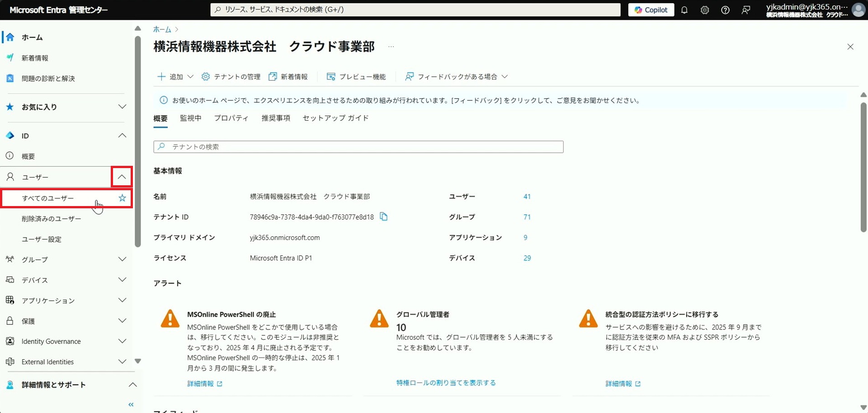Expand External Identities section chevron
The height and width of the screenshot is (413, 868).
122,361
